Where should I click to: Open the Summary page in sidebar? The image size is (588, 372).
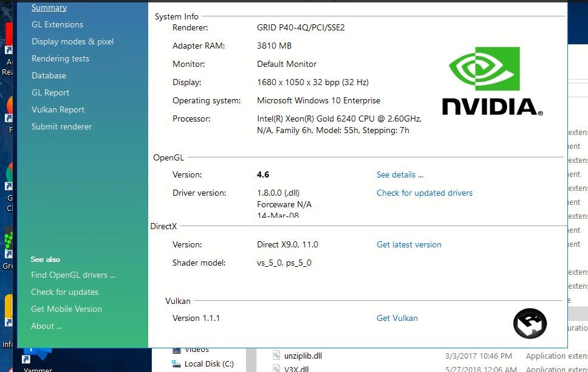click(x=49, y=8)
